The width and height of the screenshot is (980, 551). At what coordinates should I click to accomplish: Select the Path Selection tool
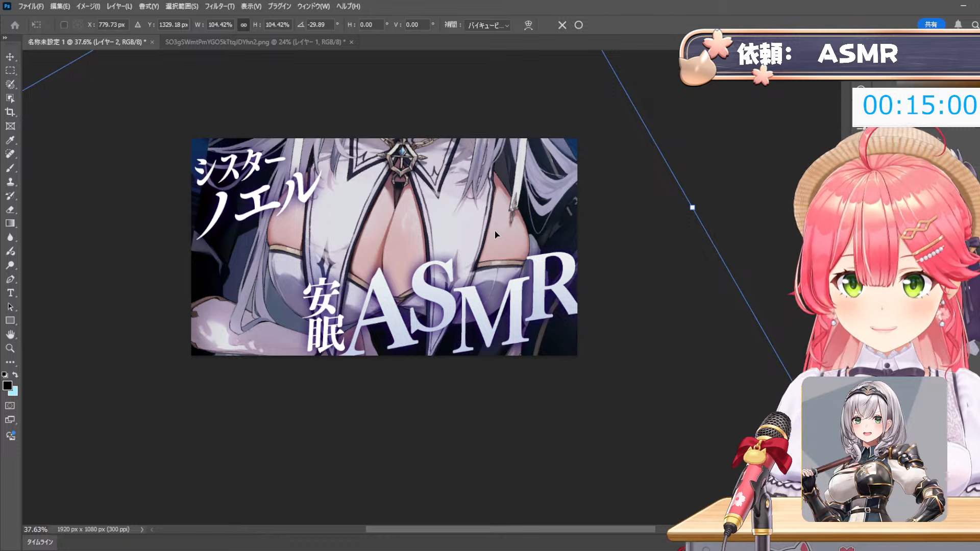[10, 307]
